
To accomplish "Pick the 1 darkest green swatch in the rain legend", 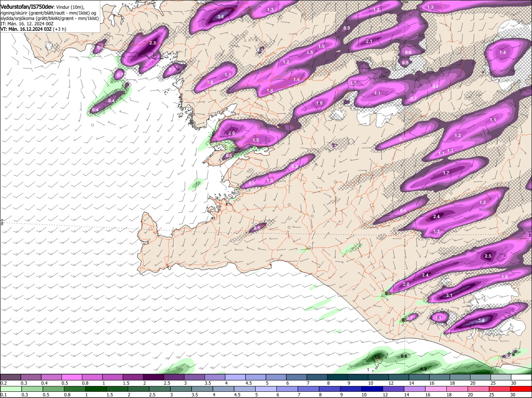I will (95, 389).
